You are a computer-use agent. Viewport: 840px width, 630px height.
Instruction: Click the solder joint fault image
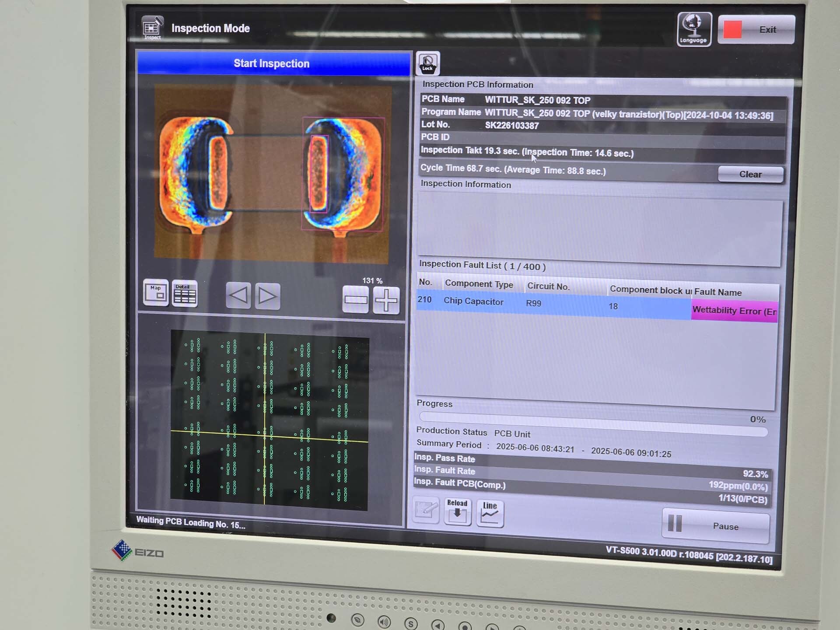pyautogui.click(x=272, y=174)
